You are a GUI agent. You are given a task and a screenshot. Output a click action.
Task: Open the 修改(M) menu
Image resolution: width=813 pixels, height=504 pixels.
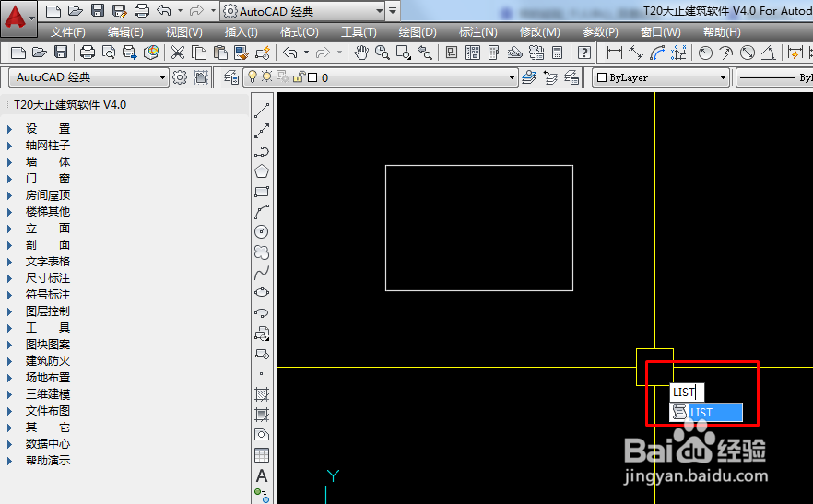click(x=540, y=32)
